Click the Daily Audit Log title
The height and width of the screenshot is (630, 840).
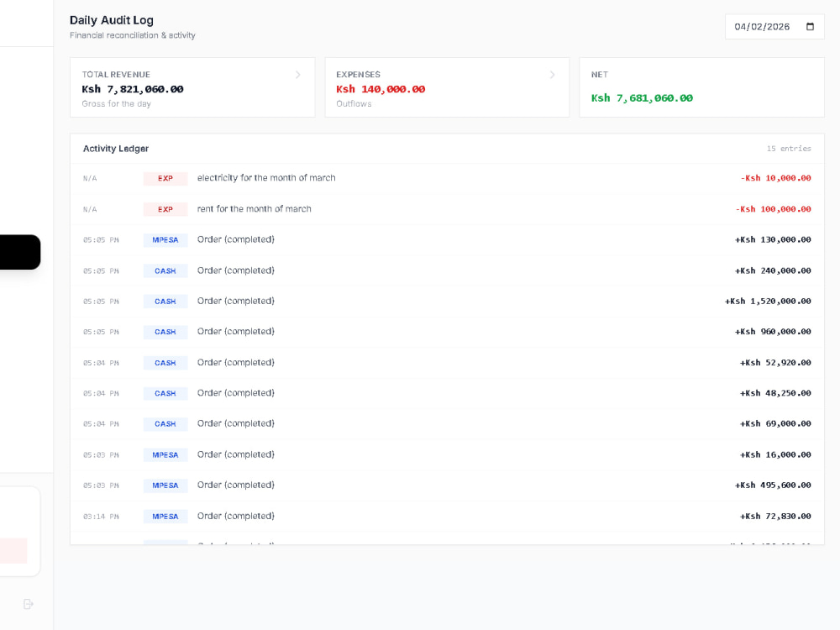[x=112, y=20]
